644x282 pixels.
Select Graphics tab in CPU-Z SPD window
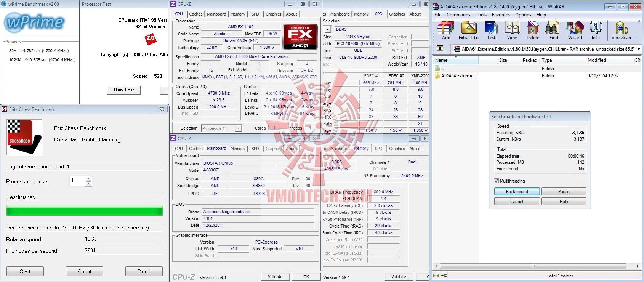[397, 14]
